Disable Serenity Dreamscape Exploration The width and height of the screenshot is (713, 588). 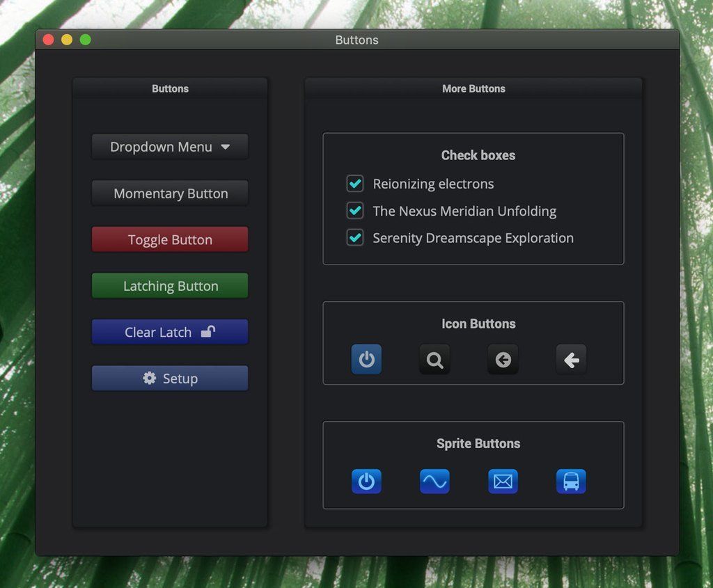coord(355,237)
